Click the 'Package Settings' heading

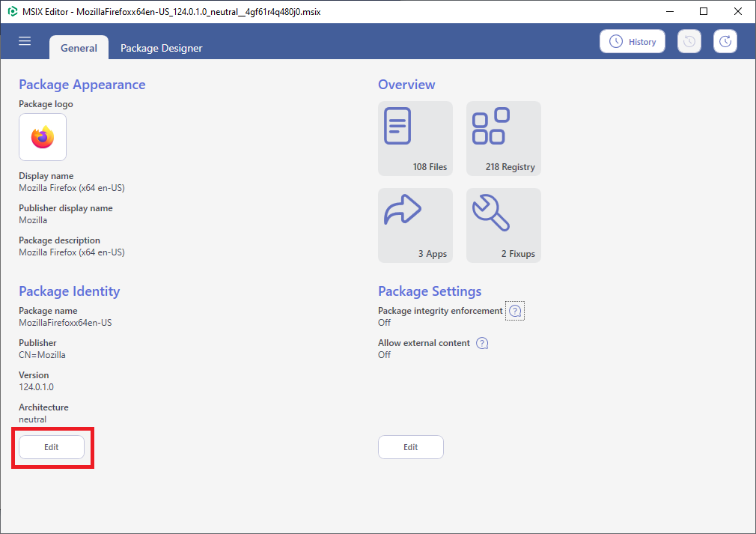click(430, 291)
